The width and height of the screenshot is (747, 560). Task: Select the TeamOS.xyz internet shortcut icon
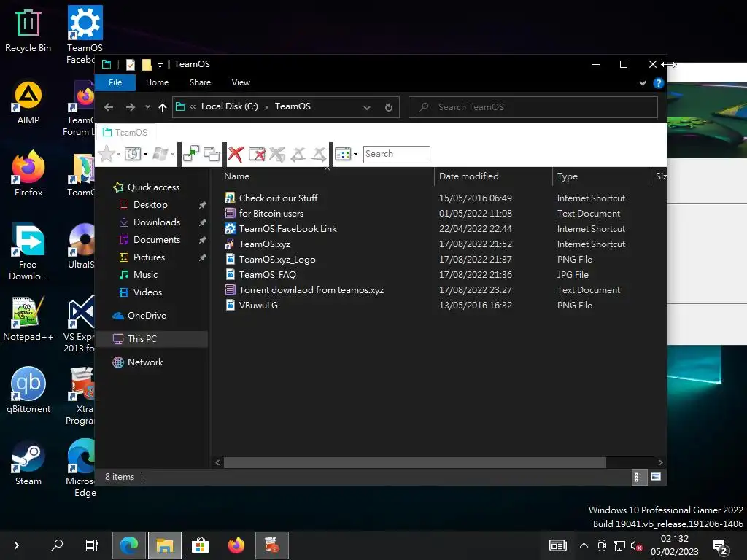point(230,244)
